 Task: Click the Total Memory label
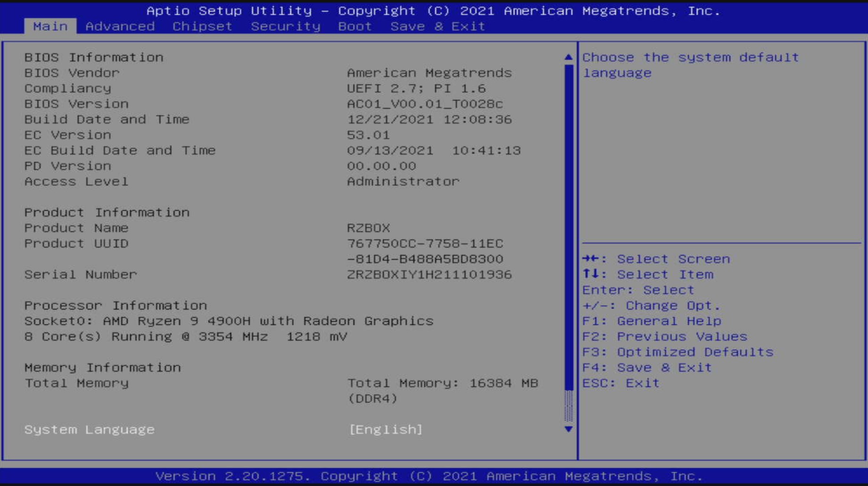coord(77,383)
